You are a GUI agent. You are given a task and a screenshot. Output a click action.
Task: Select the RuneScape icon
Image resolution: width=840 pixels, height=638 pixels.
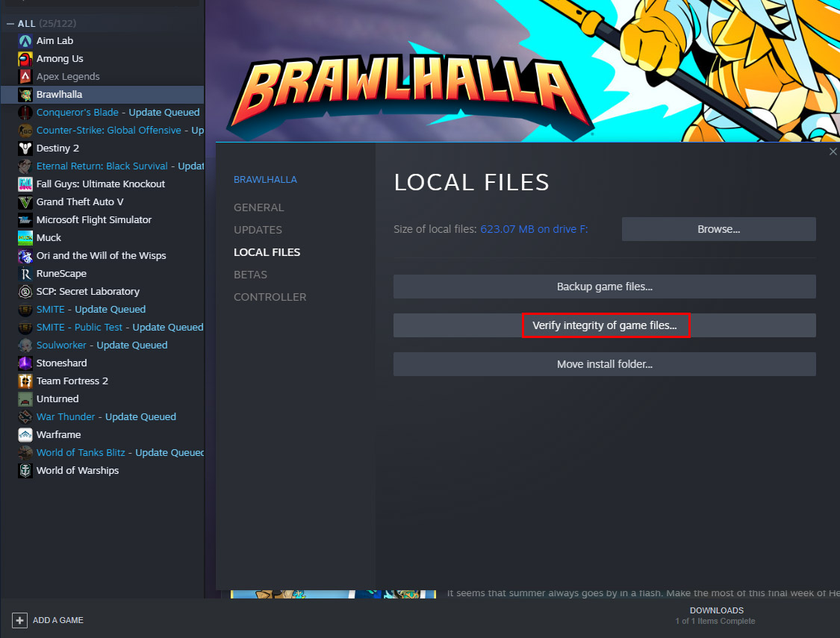25,273
